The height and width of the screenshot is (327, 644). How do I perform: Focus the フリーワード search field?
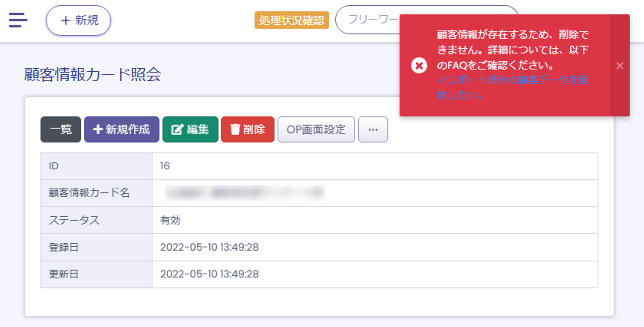[368, 20]
